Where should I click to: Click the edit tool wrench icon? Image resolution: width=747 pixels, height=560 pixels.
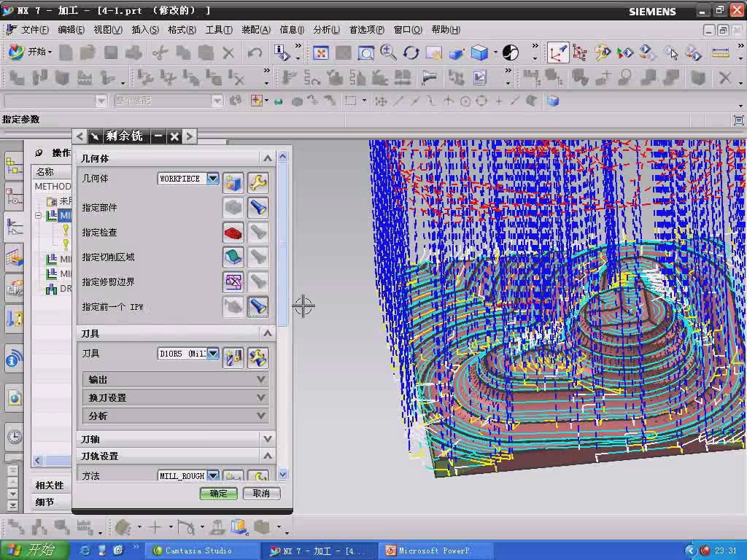tap(258, 357)
